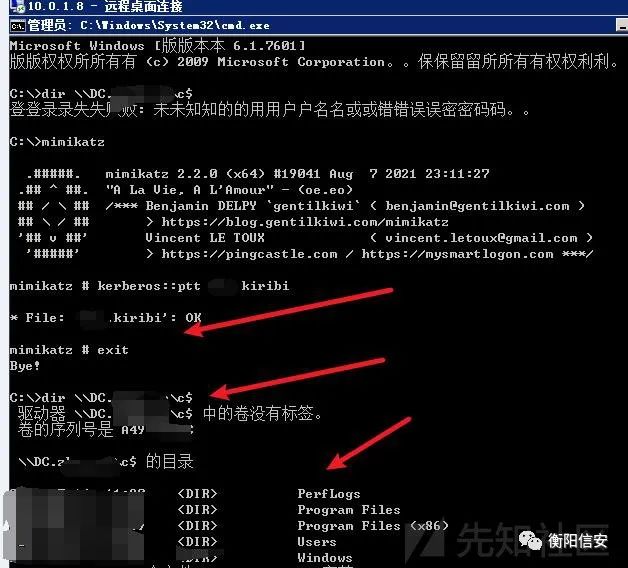Click the https://mysmartlogon.com URL

click(x=457, y=254)
